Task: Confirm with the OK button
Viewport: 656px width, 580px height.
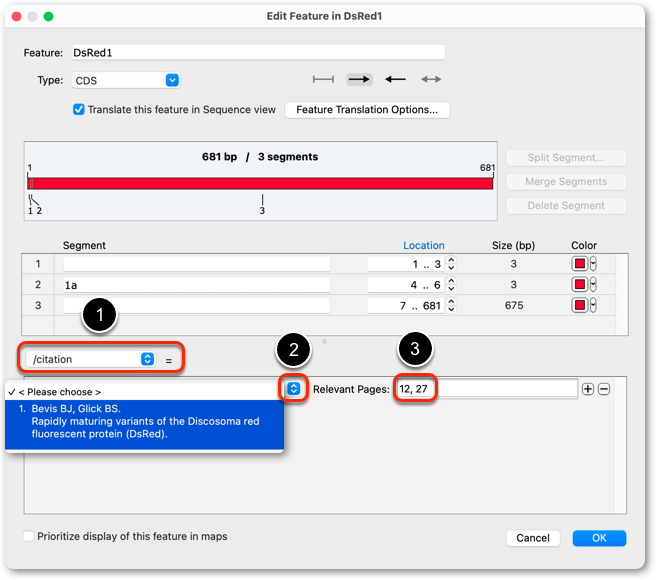Action: [599, 538]
